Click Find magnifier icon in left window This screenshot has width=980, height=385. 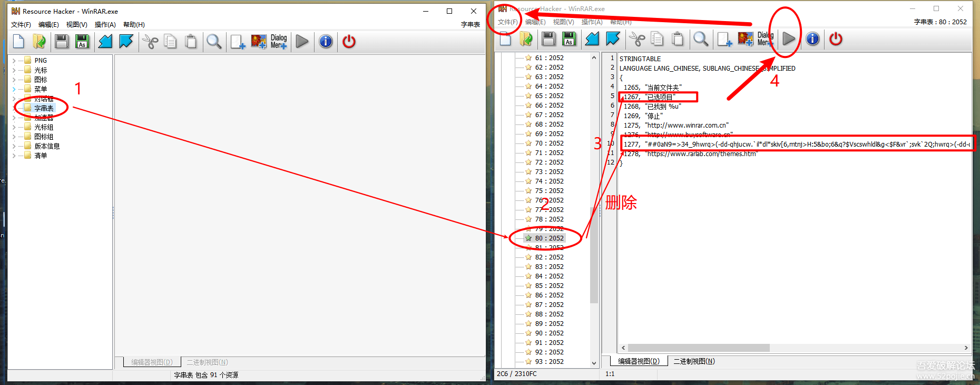click(214, 41)
